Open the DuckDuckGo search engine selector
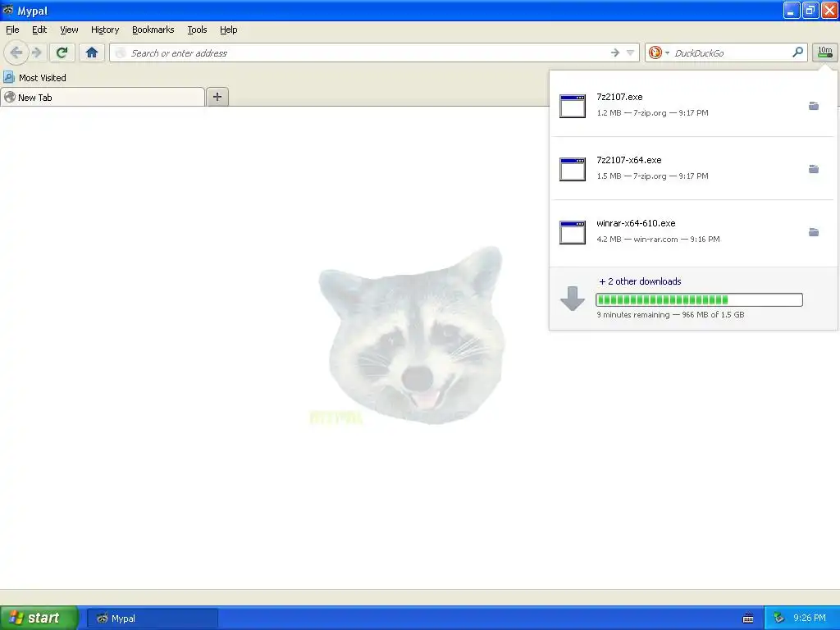Viewport: 840px width, 630px height. click(x=659, y=52)
